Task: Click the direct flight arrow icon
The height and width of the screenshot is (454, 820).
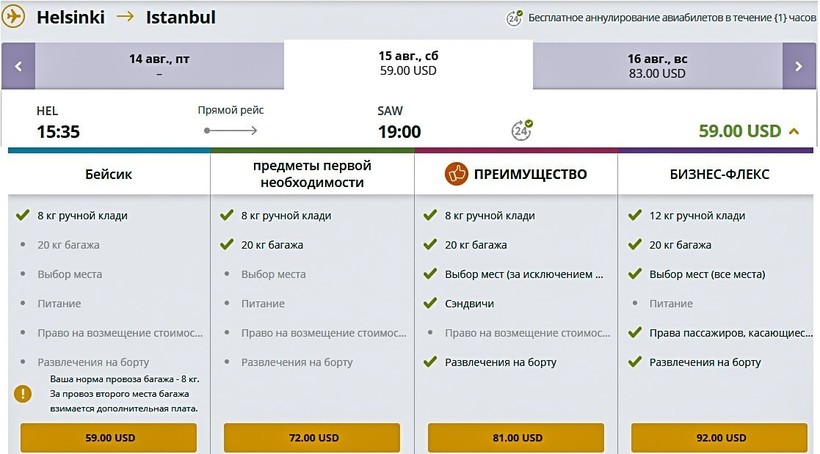Action: tap(230, 130)
